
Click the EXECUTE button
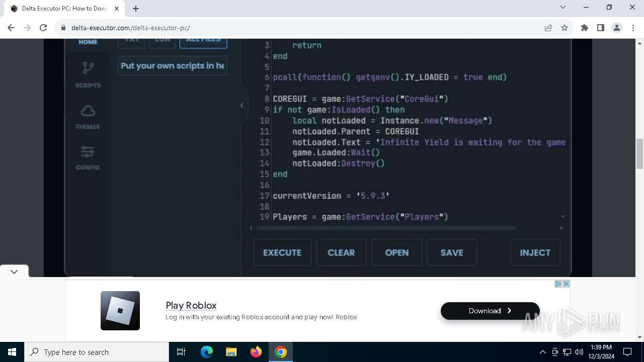(x=282, y=252)
